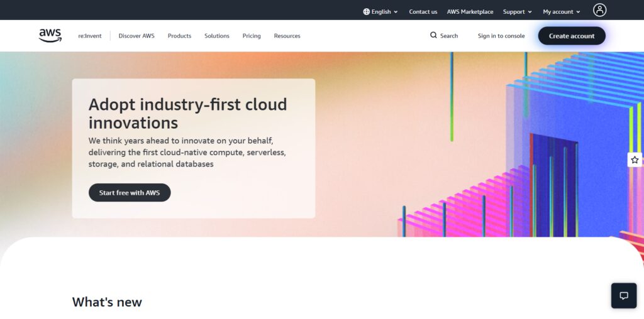Open the Discover AWS menu
Image resolution: width=644 pixels, height=319 pixels.
tap(136, 36)
